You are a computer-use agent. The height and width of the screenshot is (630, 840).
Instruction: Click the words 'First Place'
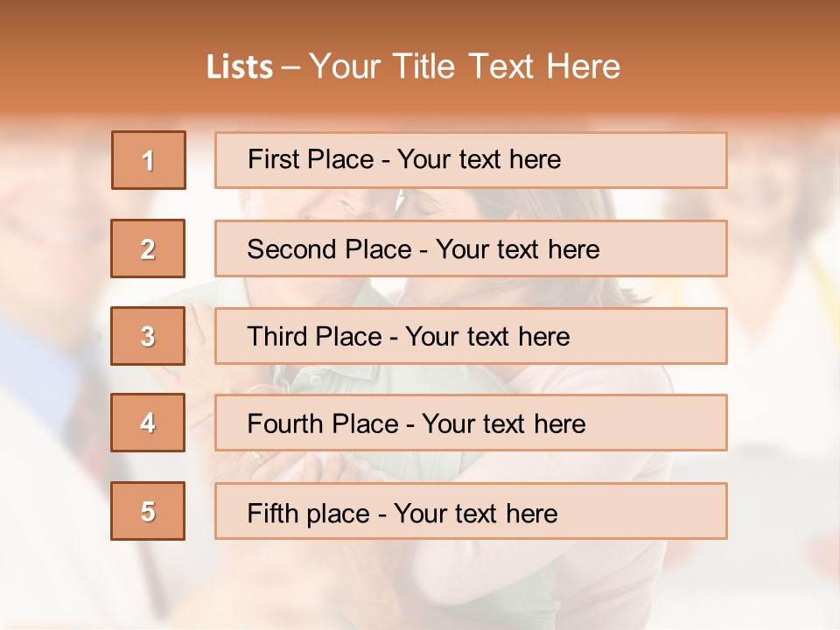click(312, 159)
